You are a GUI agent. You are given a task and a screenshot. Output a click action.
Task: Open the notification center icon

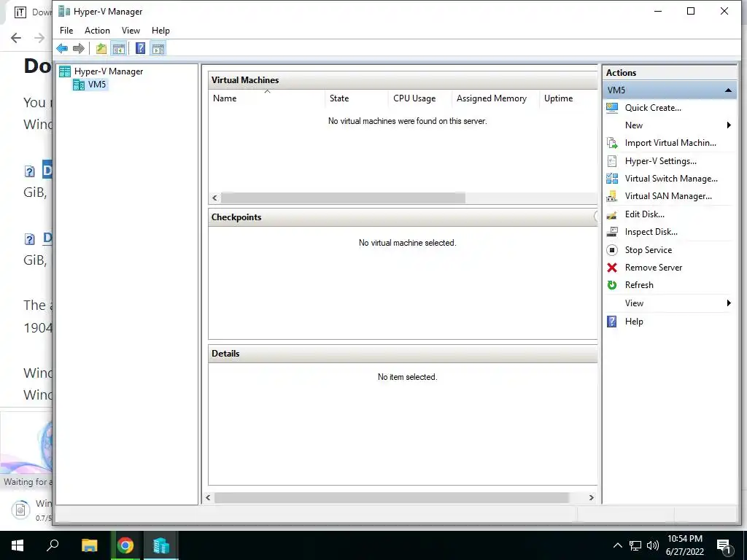pos(724,546)
